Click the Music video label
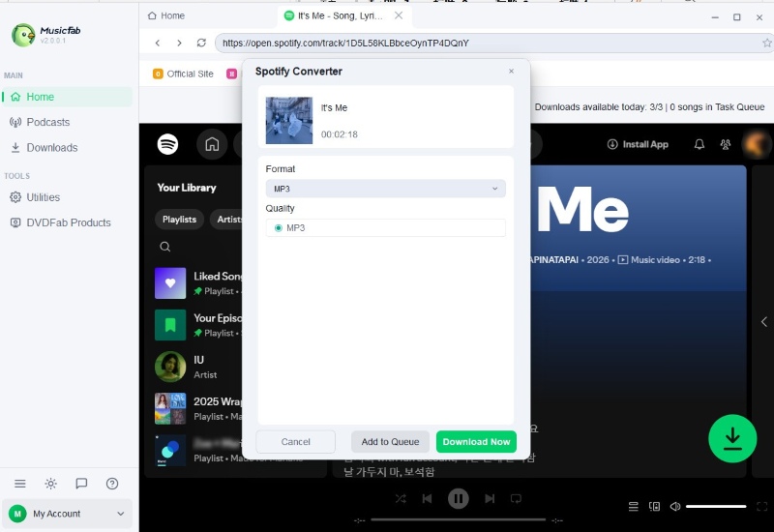This screenshot has height=532, width=774. (655, 260)
